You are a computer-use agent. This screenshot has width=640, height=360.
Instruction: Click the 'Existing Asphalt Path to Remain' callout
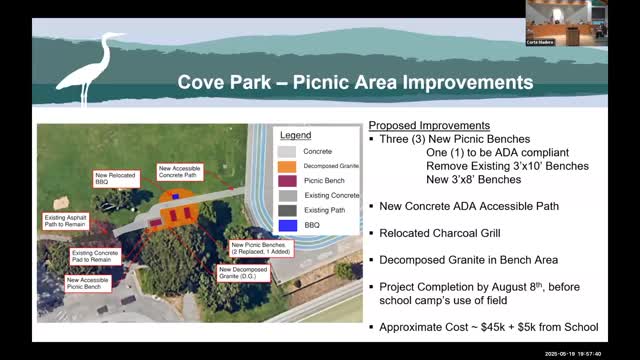pos(66,221)
